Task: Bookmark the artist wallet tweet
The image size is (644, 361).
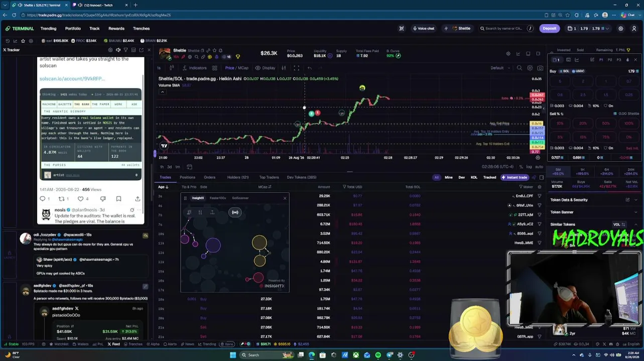Action: [118, 199]
